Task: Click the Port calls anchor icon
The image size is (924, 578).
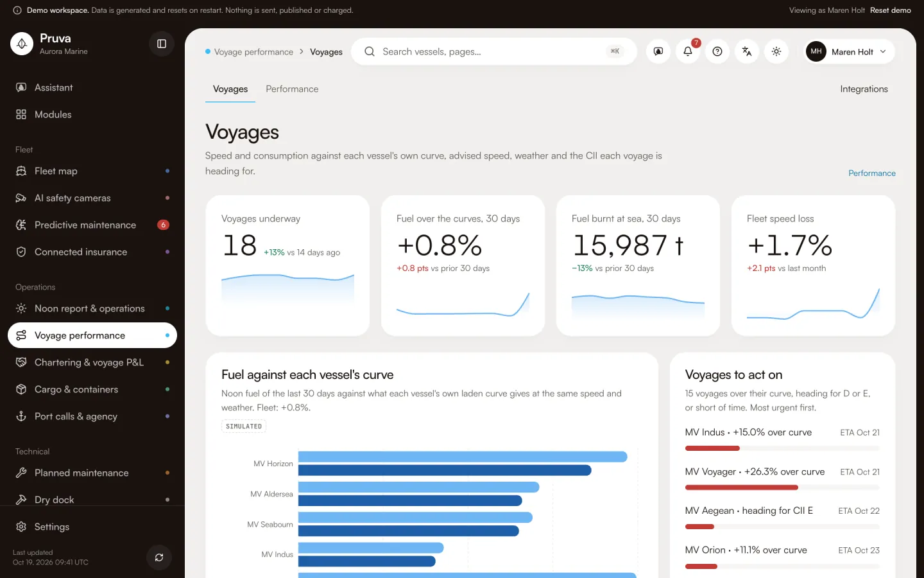Action: (x=21, y=416)
